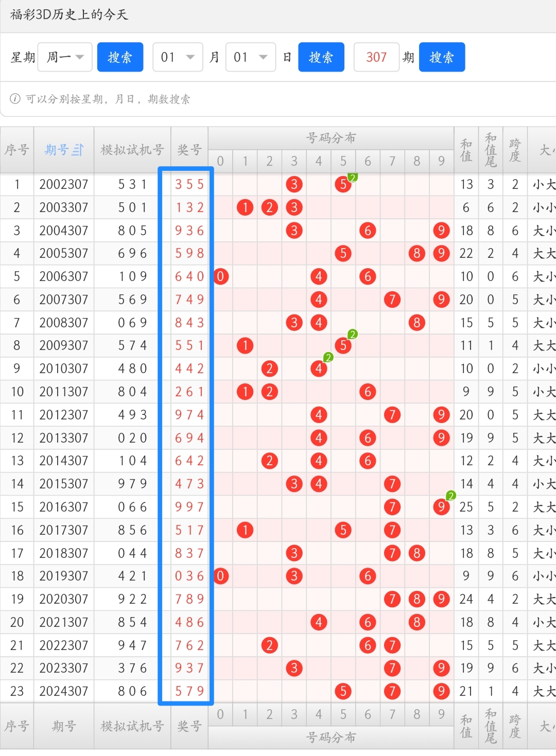Select issue number 2018307

click(64, 553)
